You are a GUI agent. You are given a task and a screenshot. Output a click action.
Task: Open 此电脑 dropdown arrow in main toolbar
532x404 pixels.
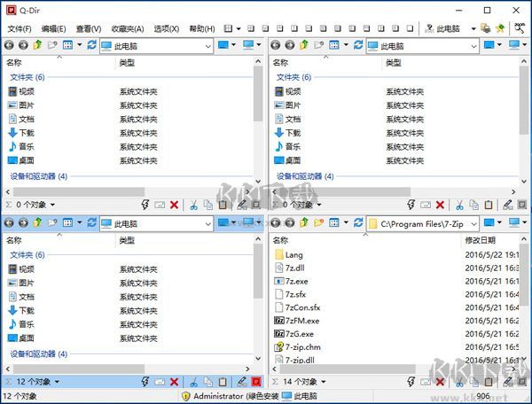coord(473,29)
